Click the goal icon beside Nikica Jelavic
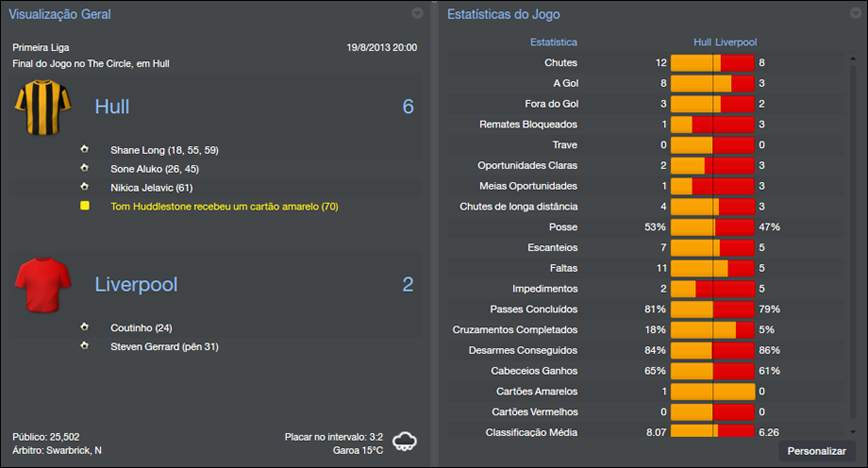Screen dimensions: 868x468 click(x=85, y=187)
